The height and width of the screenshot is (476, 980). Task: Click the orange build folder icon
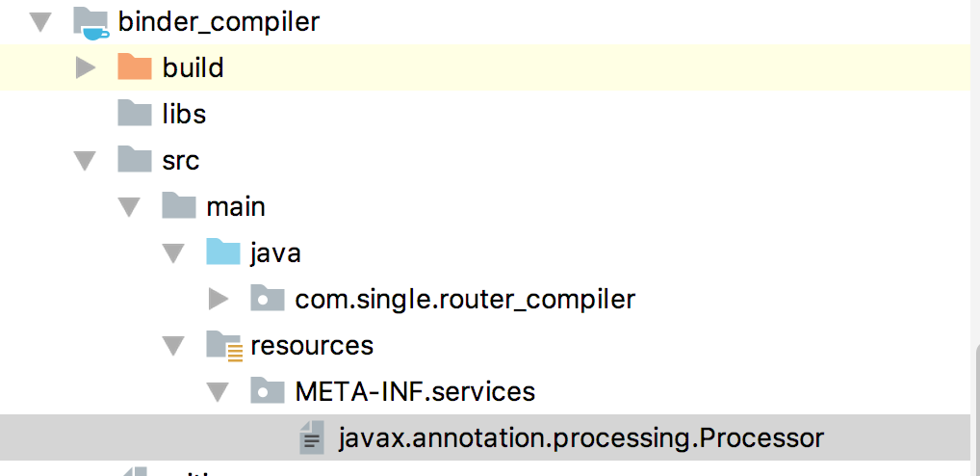tap(135, 67)
